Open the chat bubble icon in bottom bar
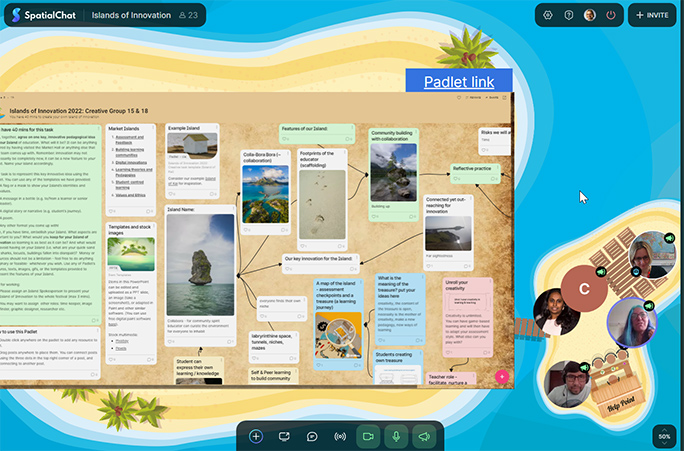 coord(312,436)
